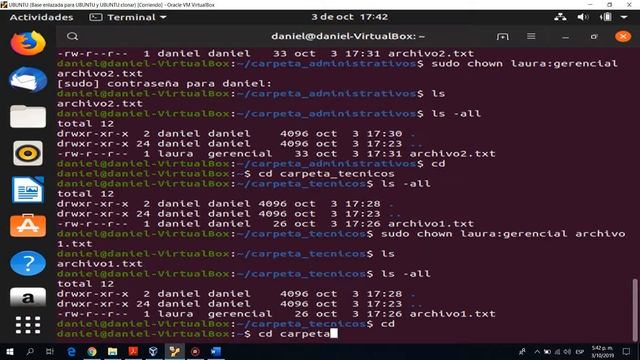Screen dimensions: 640x360
Task: Open Windows Task View
Action: [x=50, y=351]
